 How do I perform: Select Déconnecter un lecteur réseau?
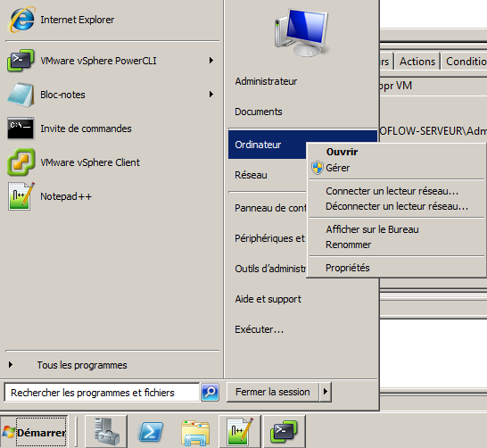pos(396,206)
